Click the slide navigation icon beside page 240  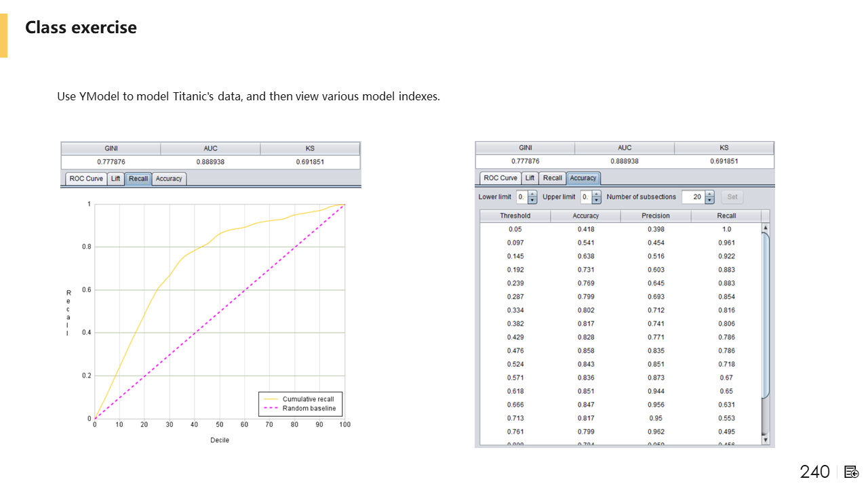852,472
